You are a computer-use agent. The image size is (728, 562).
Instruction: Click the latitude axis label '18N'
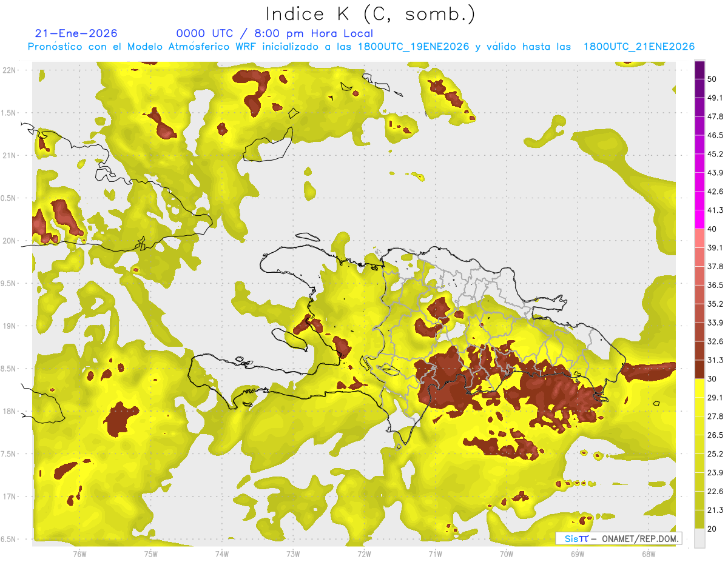[x=9, y=412]
